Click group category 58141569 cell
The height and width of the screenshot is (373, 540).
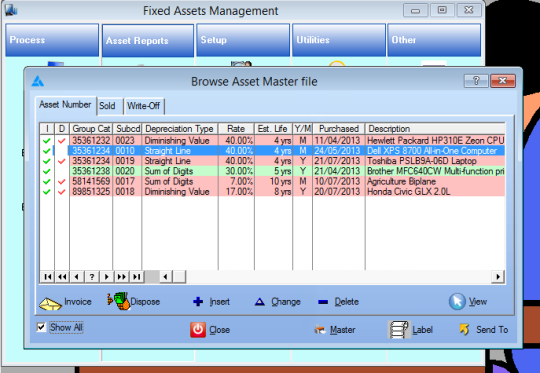pyautogui.click(x=91, y=181)
